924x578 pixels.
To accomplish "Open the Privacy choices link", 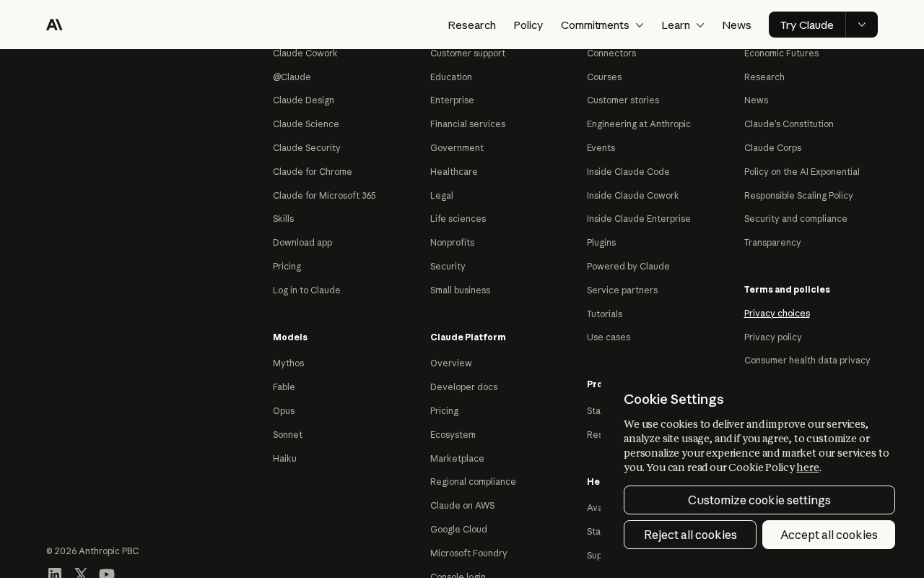I will (x=777, y=313).
